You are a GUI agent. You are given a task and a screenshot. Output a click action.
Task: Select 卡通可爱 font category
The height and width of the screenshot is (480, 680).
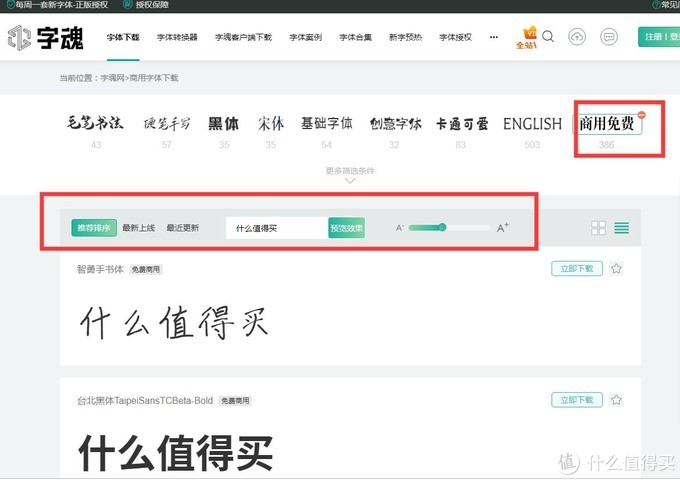point(462,124)
